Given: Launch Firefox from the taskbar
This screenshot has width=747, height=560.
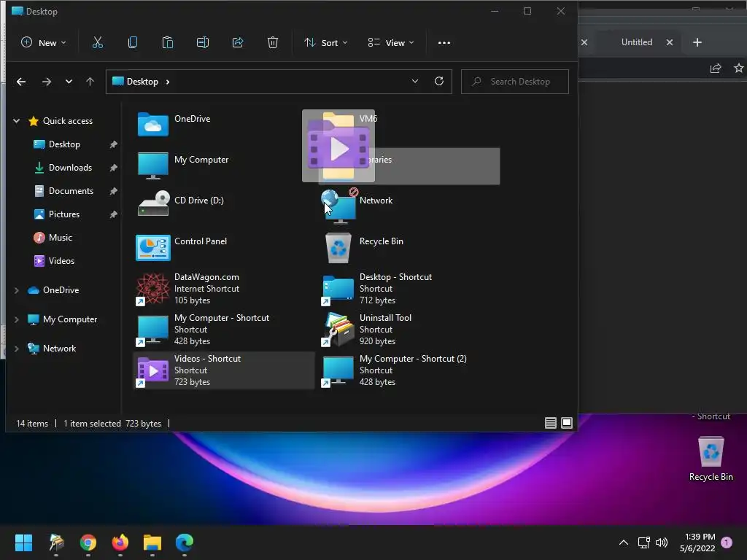Looking at the screenshot, I should pos(120,542).
